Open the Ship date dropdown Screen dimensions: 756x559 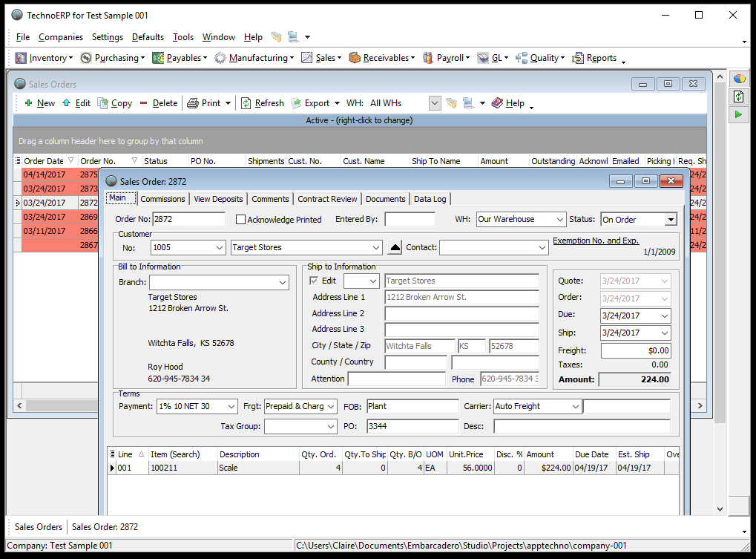[x=665, y=333]
